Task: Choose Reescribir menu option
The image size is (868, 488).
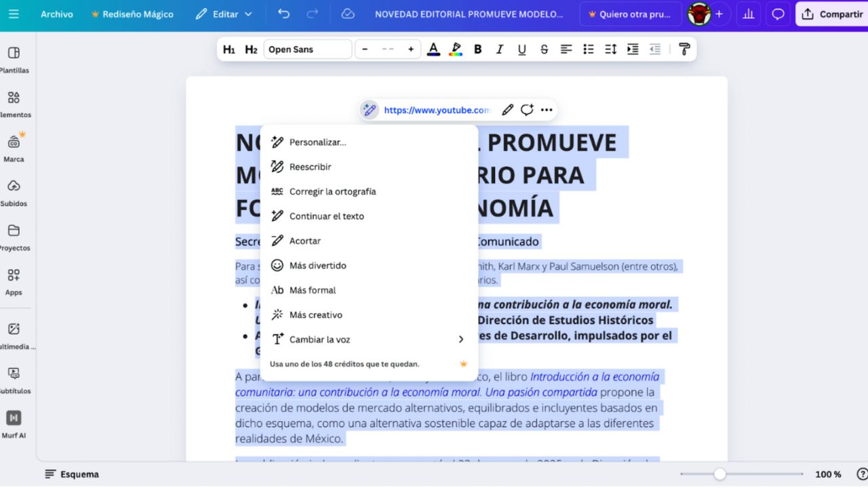Action: tap(369, 167)
